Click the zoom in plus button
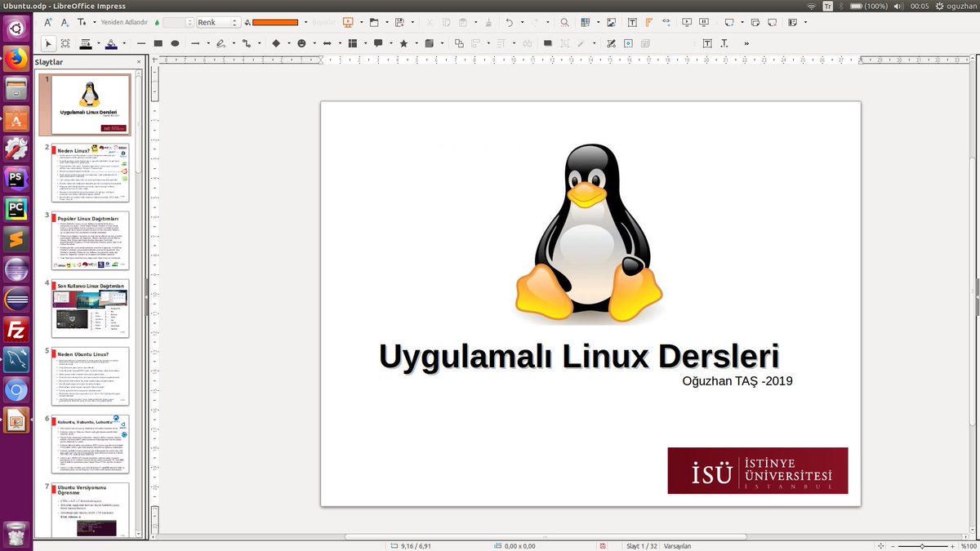Image resolution: width=980 pixels, height=551 pixels. (x=953, y=545)
